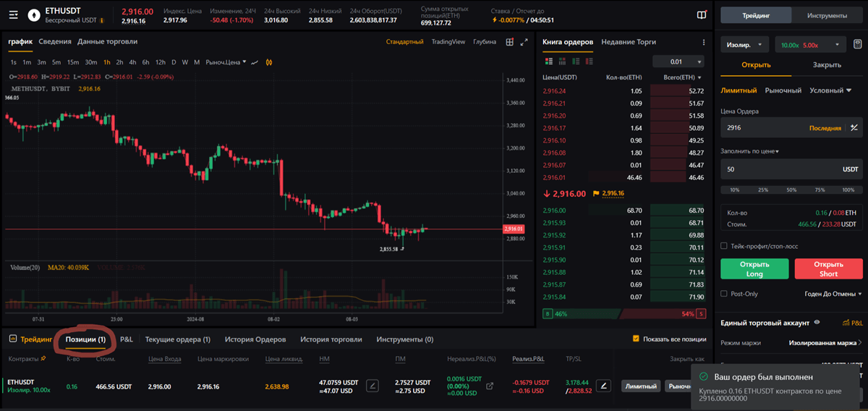This screenshot has width=868, height=411.
Task: Select D daily timeframe
Action: point(174,62)
